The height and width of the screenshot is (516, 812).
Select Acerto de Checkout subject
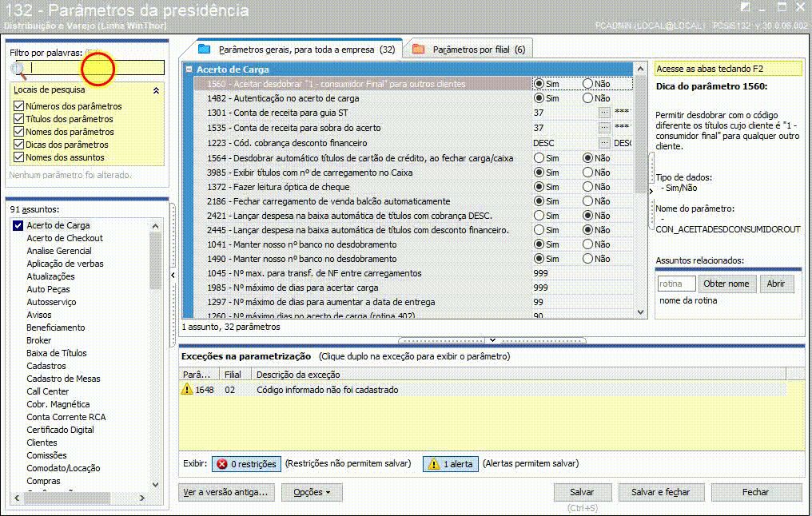click(x=65, y=238)
